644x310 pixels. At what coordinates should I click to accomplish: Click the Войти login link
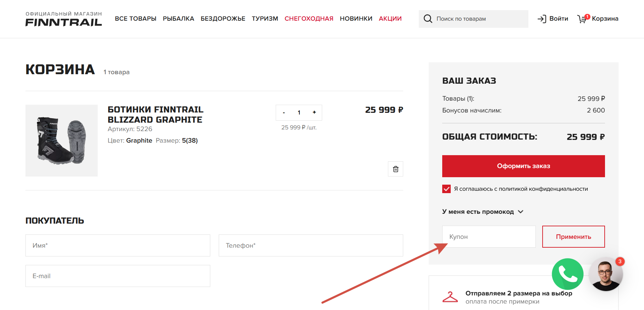pyautogui.click(x=559, y=19)
